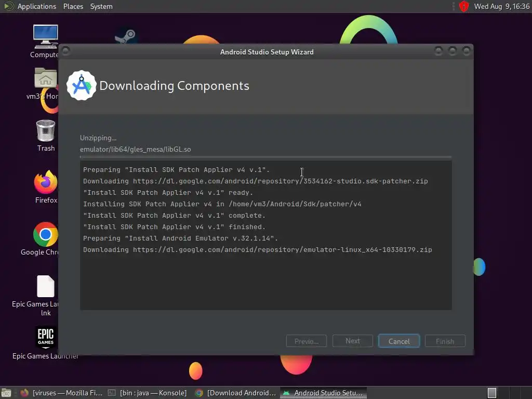Screen dimensions: 532x399
Task: Click the 'Preparing Install SDK Patch Applier' first line
Action: point(177,170)
